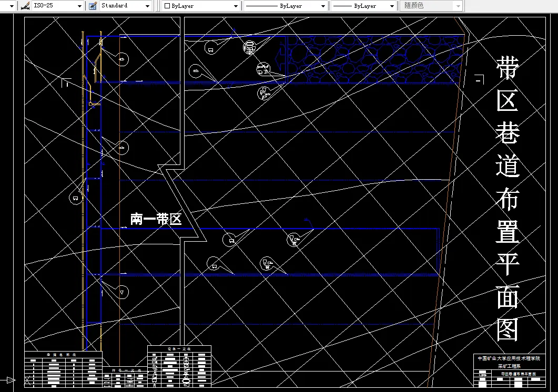Select the 巷道名称表 table header

coord(62,355)
